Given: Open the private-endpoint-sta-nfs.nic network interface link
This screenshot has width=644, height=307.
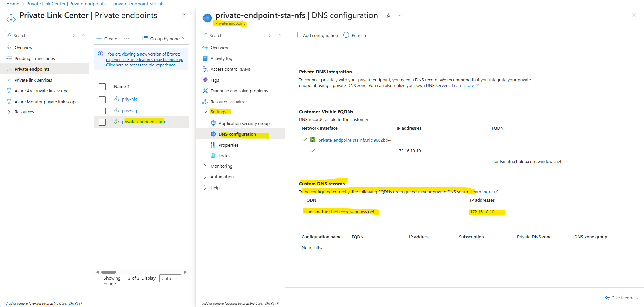Looking at the screenshot, I should 355,140.
